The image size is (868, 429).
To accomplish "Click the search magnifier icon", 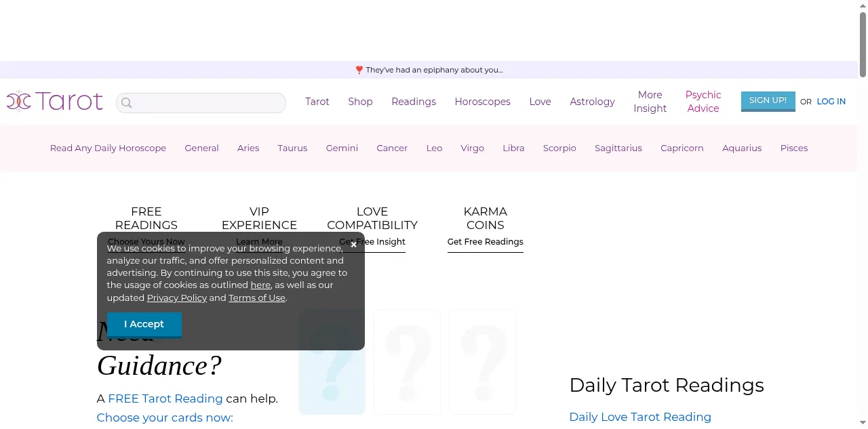I will pos(126,103).
